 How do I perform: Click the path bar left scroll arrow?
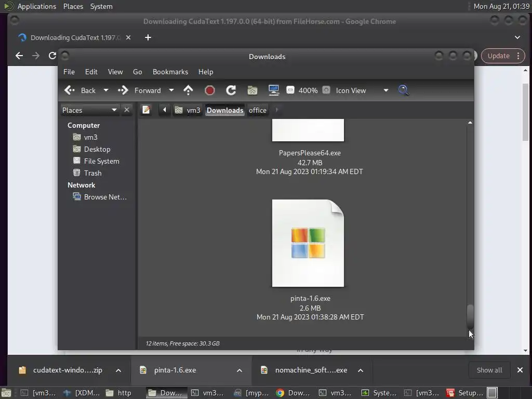[165, 110]
